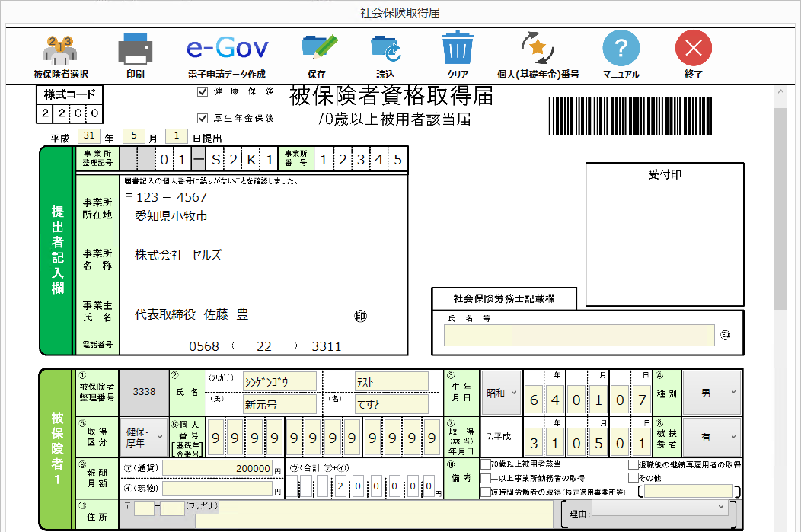The width and height of the screenshot is (801, 532).
Task: Toggle the 厚生年金保険 checkbox
Action: 203,119
